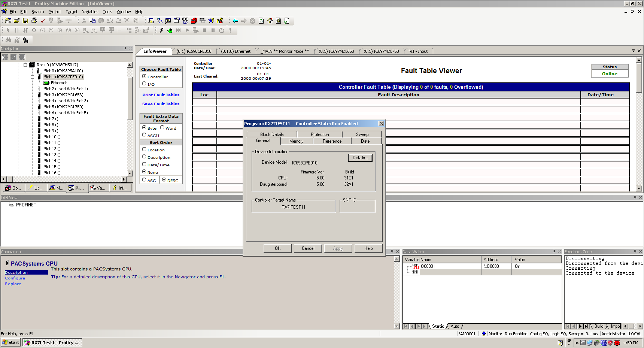
Task: Click the Save floppy disk toolbar icon
Action: (x=25, y=21)
